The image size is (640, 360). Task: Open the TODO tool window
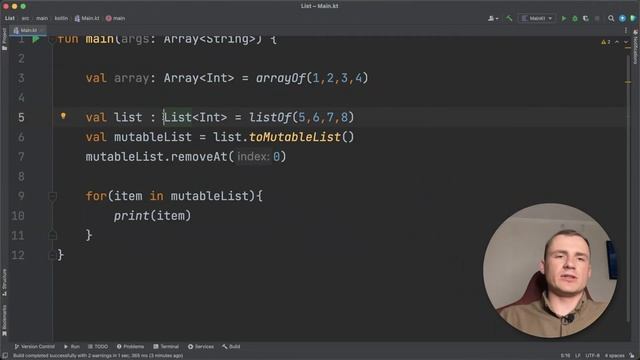pos(98,347)
